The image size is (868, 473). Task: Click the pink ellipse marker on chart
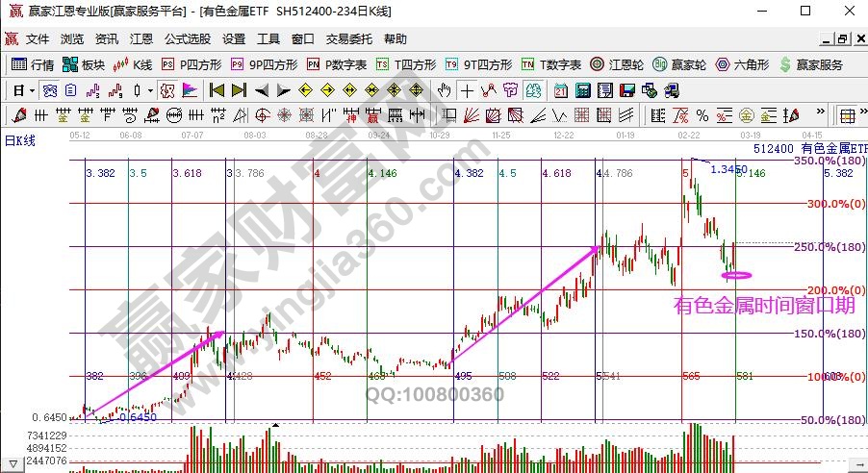(736, 275)
